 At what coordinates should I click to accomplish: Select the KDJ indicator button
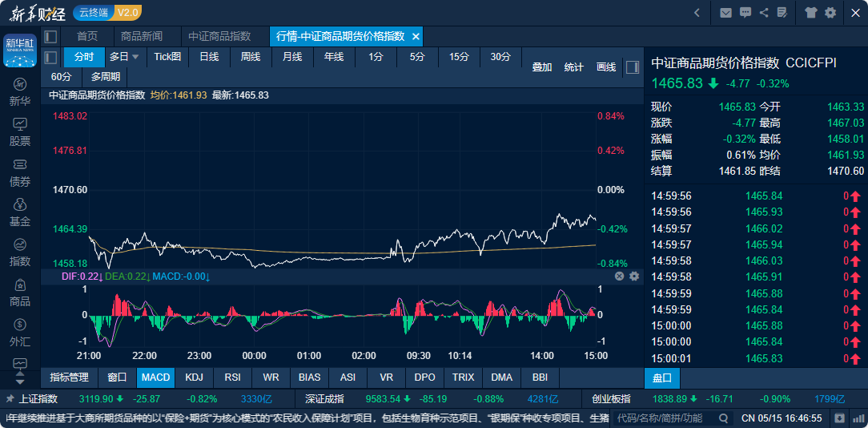point(194,377)
